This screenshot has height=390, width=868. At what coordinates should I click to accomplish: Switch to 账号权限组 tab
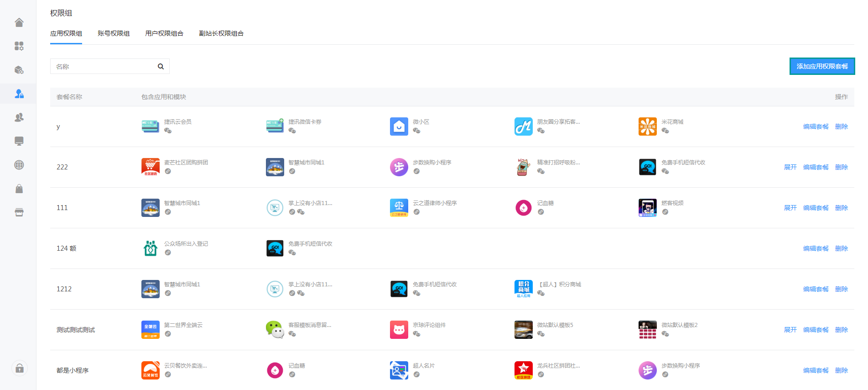(x=114, y=33)
